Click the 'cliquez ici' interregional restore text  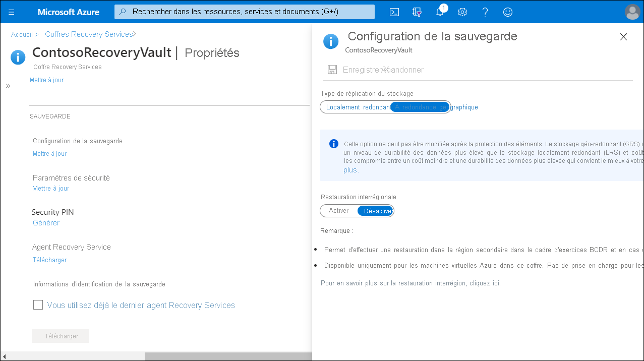pos(485,283)
